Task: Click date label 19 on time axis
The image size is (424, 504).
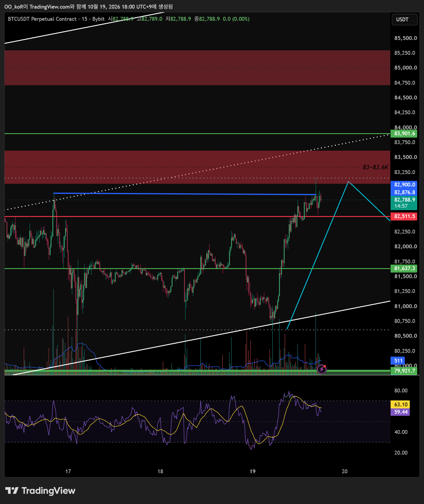Action: pos(252,471)
